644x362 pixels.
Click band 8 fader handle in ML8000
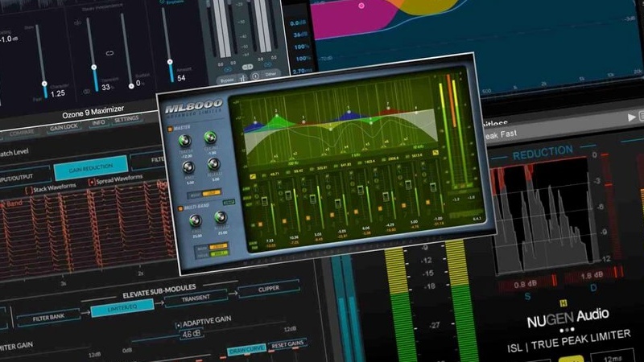pyautogui.click(x=433, y=187)
